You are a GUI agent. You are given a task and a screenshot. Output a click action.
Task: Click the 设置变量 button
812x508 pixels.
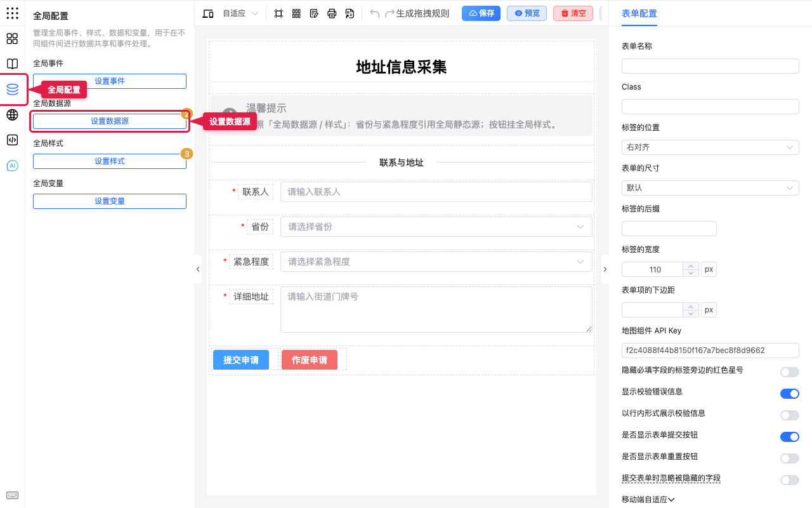click(110, 201)
